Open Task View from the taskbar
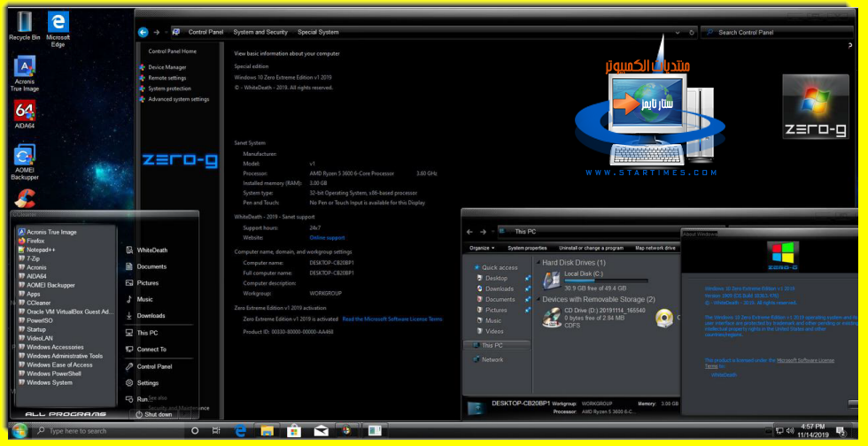Screen dimensions: 868x446 tap(216, 430)
